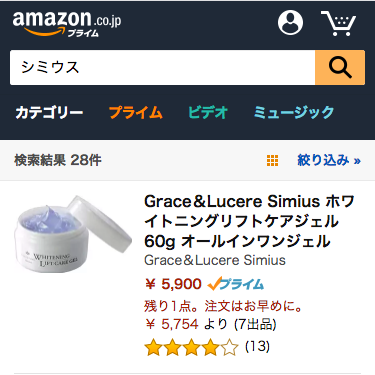
Task: Open the プライム navigation tab
Action: tap(136, 112)
